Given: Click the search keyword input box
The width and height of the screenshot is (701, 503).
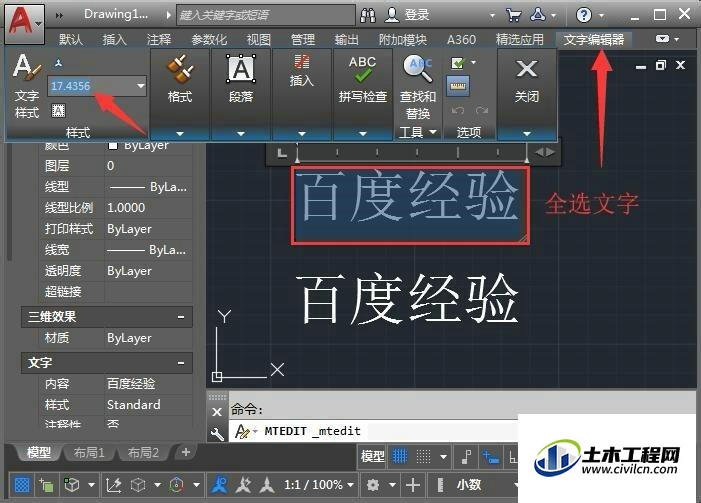Looking at the screenshot, I should pyautogui.click(x=266, y=15).
